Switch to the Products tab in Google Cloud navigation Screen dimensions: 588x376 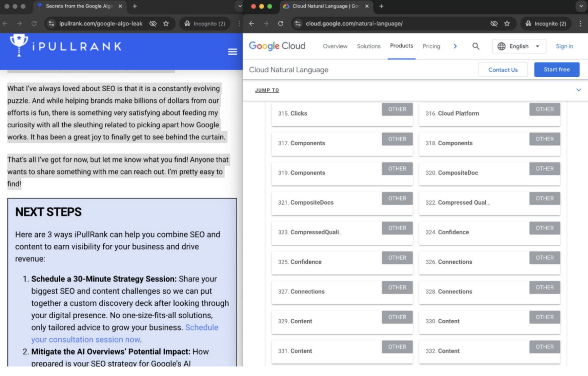point(401,46)
